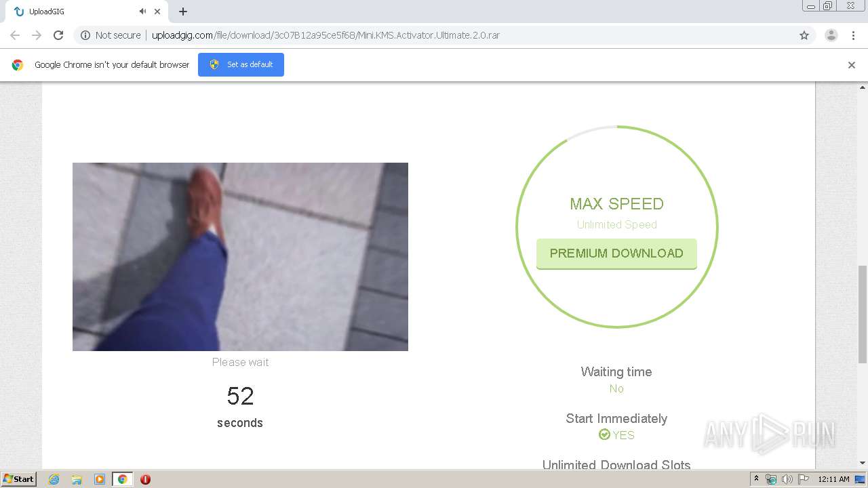The height and width of the screenshot is (488, 868).
Task: Open a new tab
Action: (x=183, y=12)
